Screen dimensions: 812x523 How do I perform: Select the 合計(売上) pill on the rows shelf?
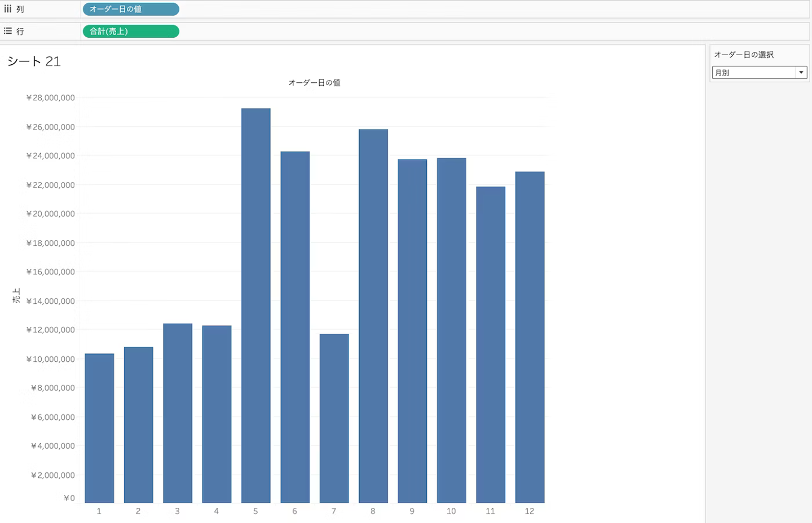coord(131,31)
